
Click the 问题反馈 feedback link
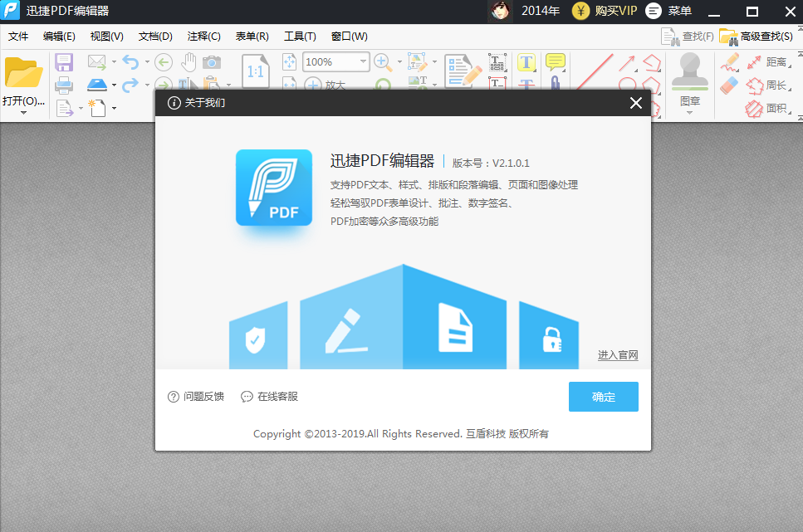tap(196, 397)
